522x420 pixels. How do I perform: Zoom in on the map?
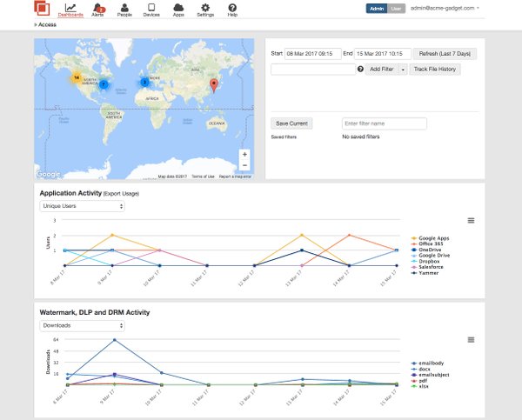tap(244, 155)
